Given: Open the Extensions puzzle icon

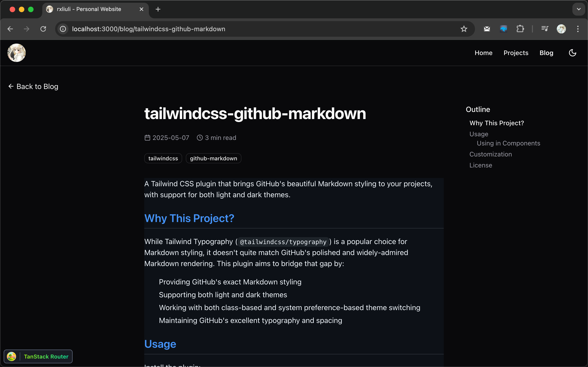Looking at the screenshot, I should 520,29.
